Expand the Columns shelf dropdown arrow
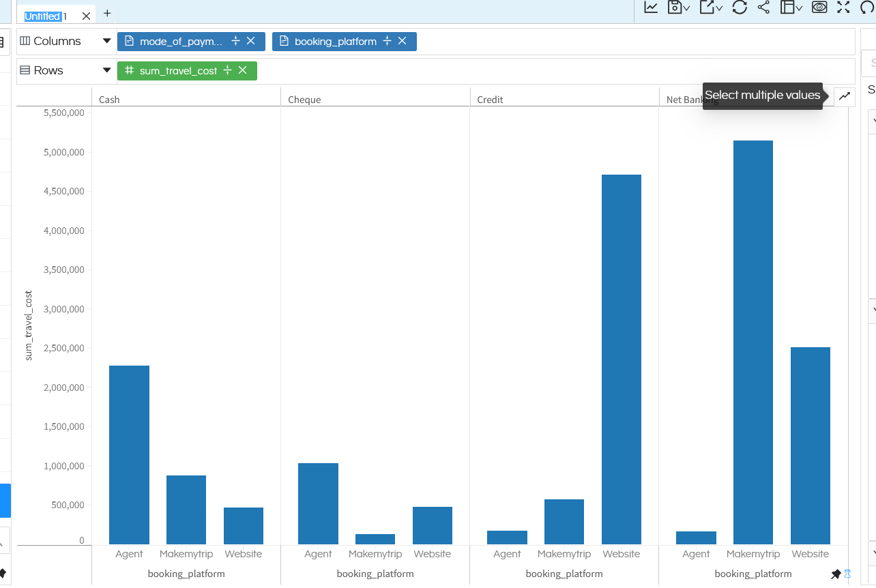The height and width of the screenshot is (588, 876). [107, 41]
